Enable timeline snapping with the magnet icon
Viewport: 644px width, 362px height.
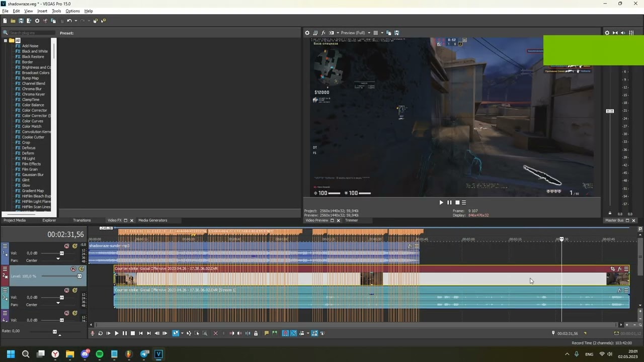click(x=285, y=333)
